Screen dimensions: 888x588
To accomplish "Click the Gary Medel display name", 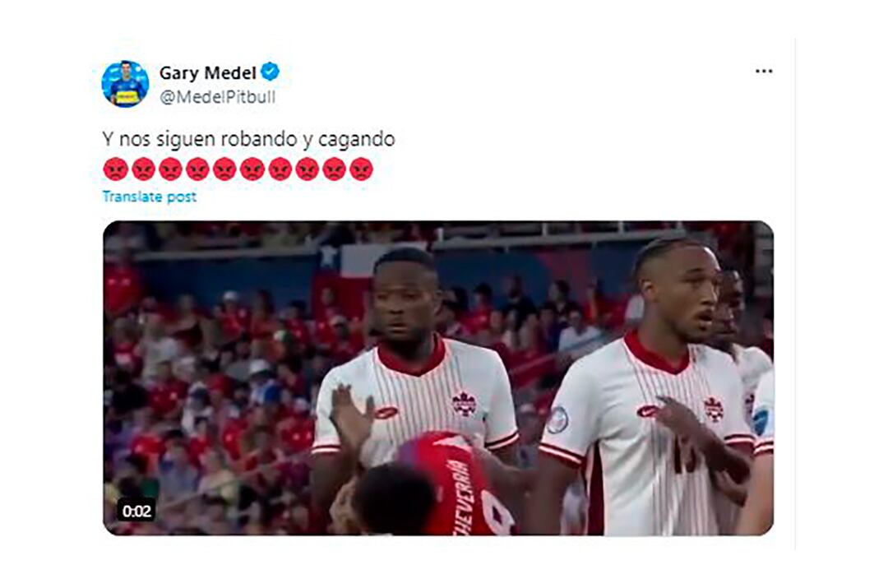I will click(207, 72).
